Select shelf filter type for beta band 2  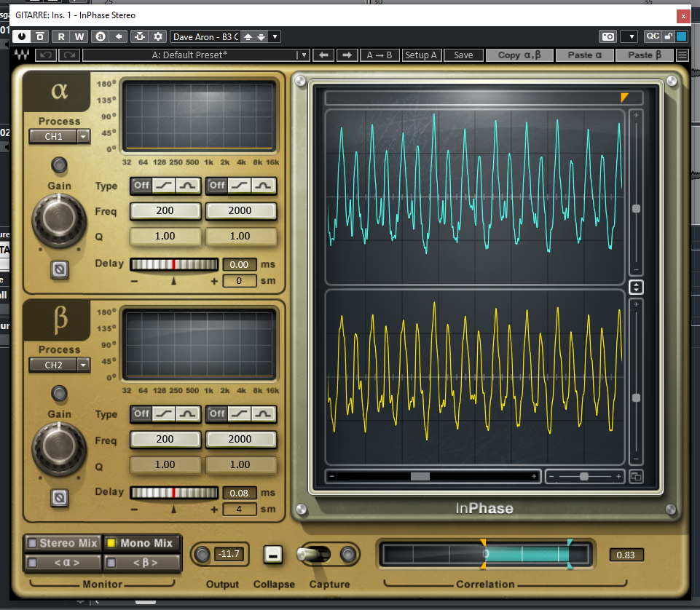coord(240,414)
